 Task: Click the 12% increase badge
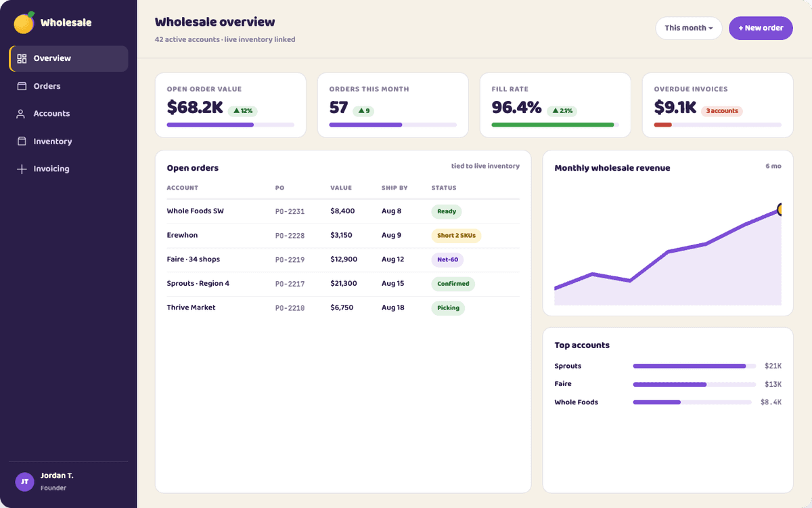[242, 110]
